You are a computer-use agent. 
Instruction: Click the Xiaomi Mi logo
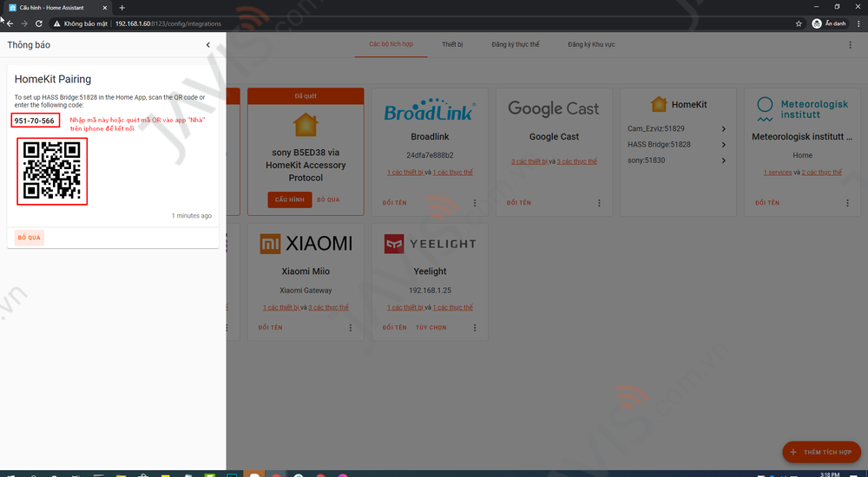[x=306, y=244]
